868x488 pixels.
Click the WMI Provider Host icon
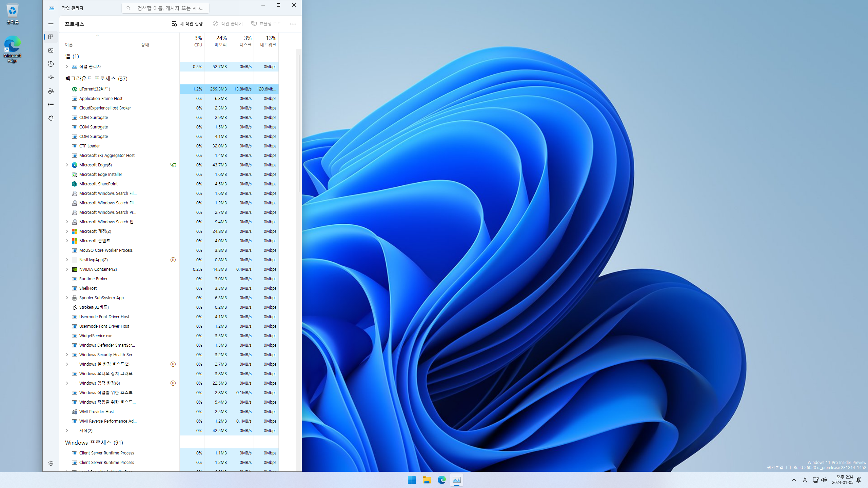(75, 411)
